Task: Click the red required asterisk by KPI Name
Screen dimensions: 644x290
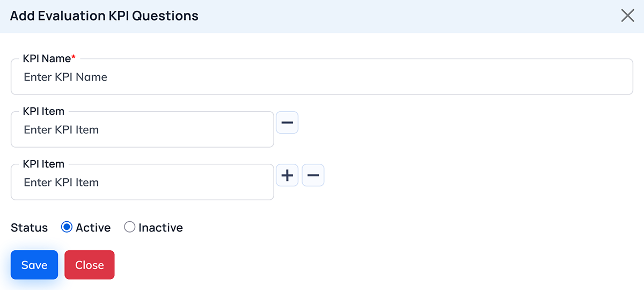Action: pos(74,57)
